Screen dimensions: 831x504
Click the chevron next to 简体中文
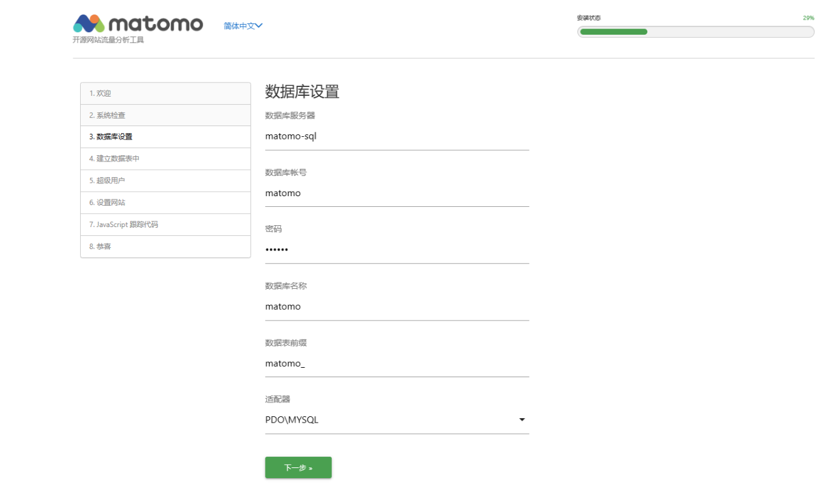[259, 26]
